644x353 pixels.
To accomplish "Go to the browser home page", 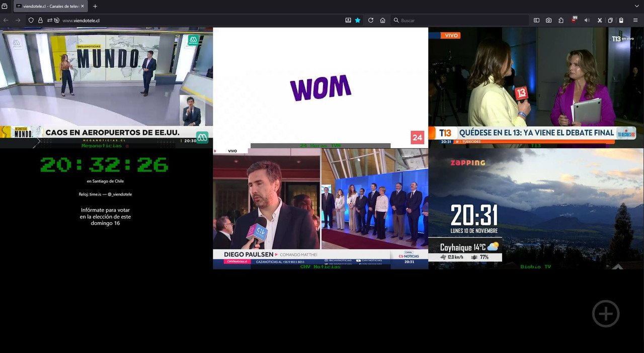I will coord(383,20).
